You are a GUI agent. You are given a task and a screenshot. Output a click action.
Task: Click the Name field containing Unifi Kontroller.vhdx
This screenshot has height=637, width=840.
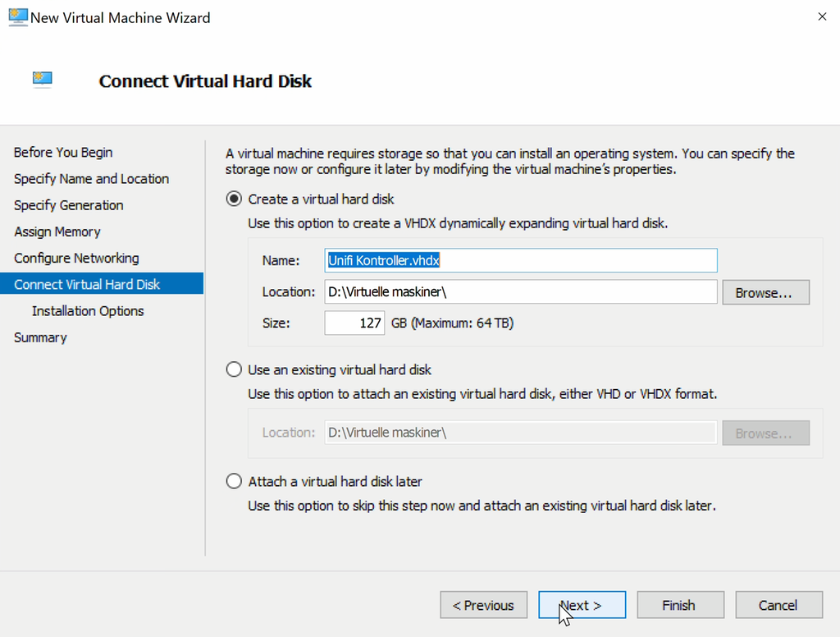(x=520, y=260)
